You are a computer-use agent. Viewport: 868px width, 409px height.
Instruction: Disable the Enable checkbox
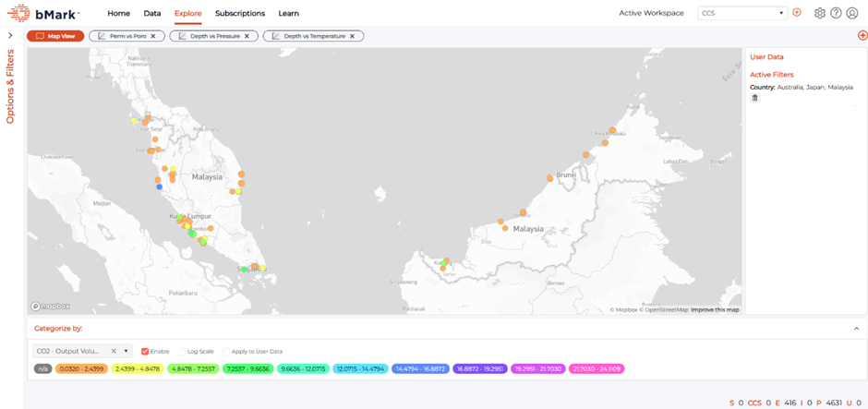pos(145,352)
